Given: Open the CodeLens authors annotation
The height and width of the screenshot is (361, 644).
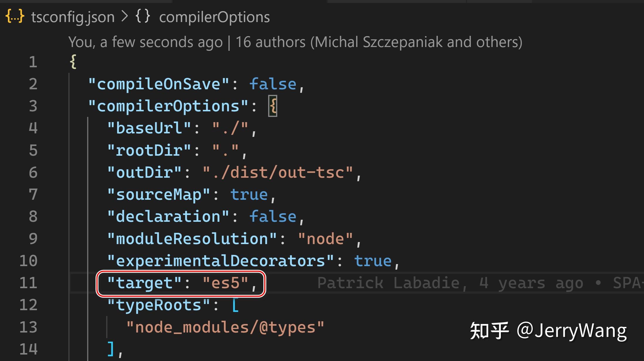Looking at the screenshot, I should tap(295, 42).
